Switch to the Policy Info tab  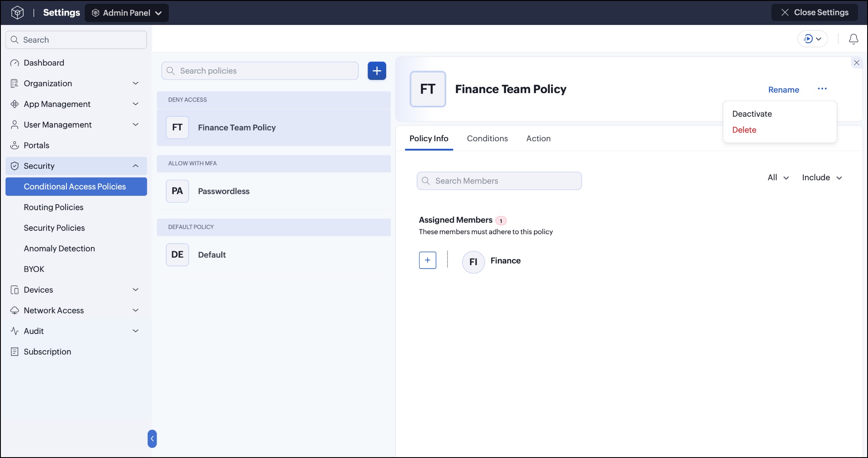click(x=429, y=139)
